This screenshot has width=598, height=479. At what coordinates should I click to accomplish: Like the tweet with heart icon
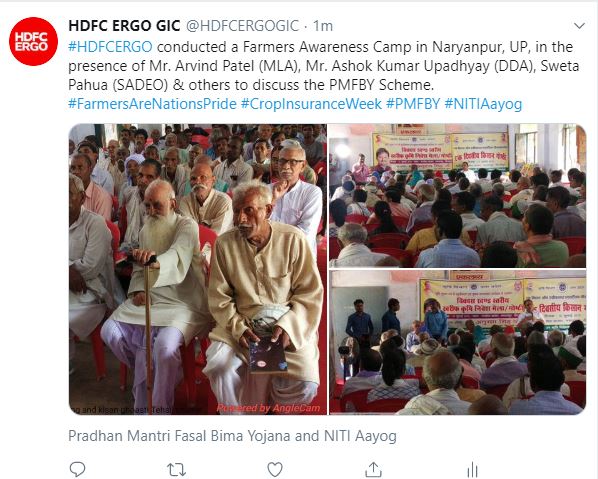click(275, 469)
